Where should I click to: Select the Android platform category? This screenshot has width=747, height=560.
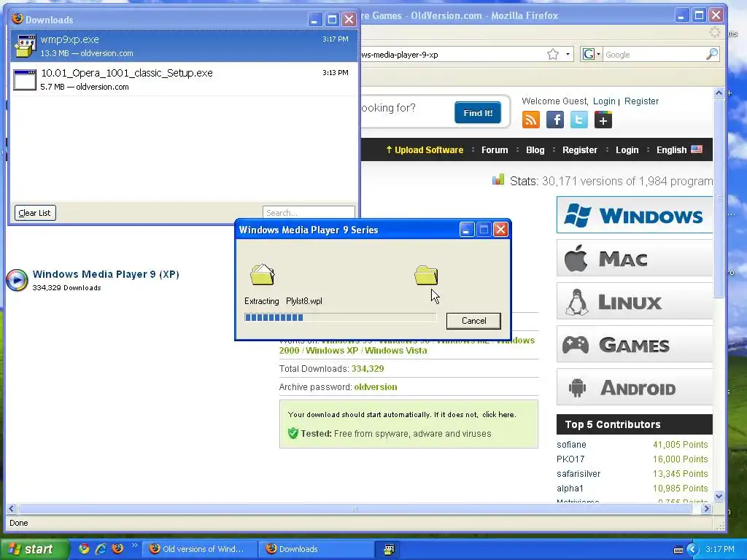pyautogui.click(x=635, y=387)
